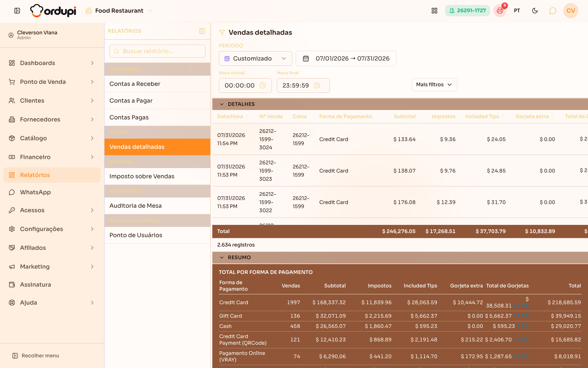Open CV user avatar menu
Viewport: 588px width, 368px height.
(x=571, y=11)
